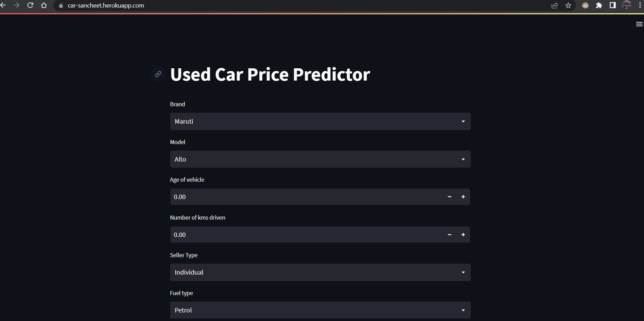Open the browser profile avatar

click(627, 5)
